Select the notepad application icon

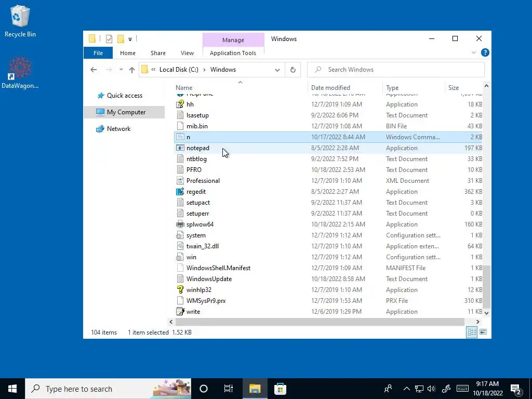[x=180, y=148]
